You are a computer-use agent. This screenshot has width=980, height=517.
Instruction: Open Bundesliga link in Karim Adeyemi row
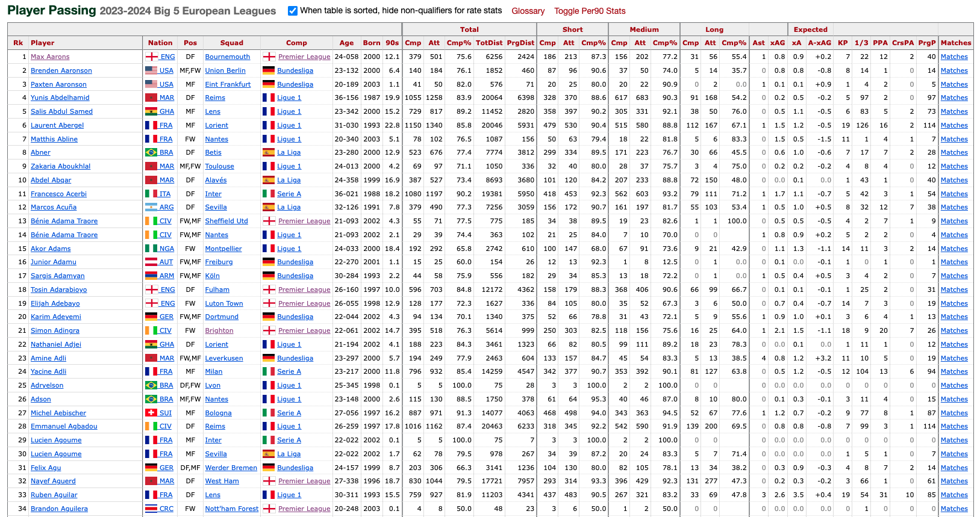295,317
